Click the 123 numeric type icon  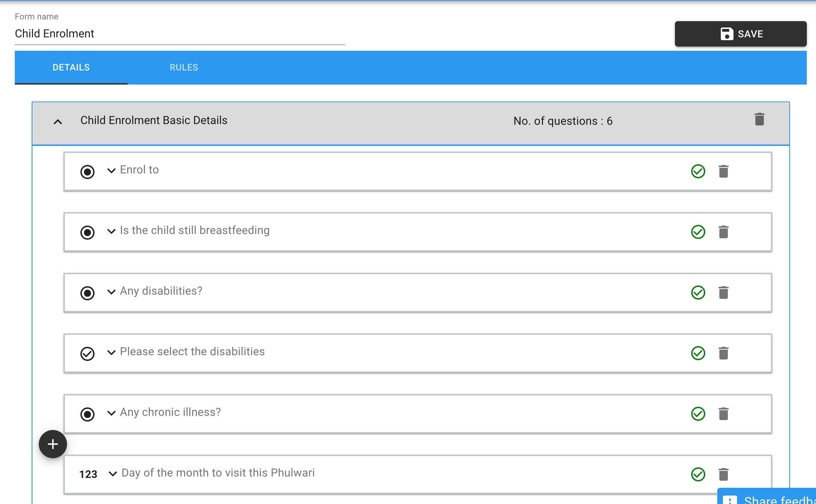[x=88, y=474]
